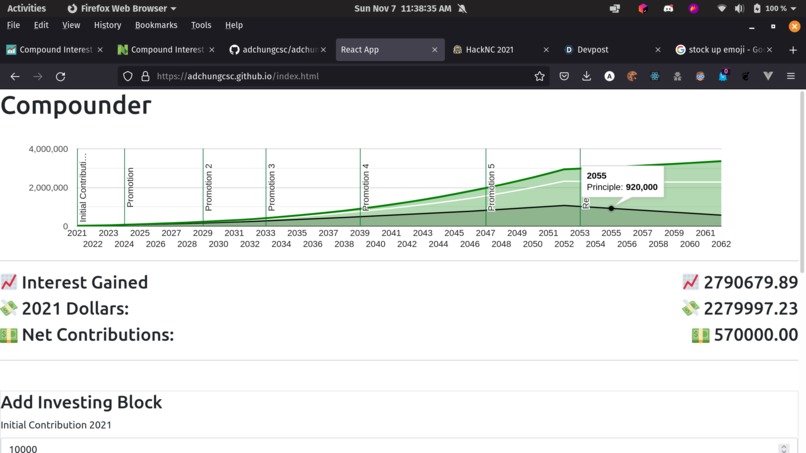Click the 2021 Dollars value 2279997.23
This screenshot has height=453, width=806.
tap(750, 309)
